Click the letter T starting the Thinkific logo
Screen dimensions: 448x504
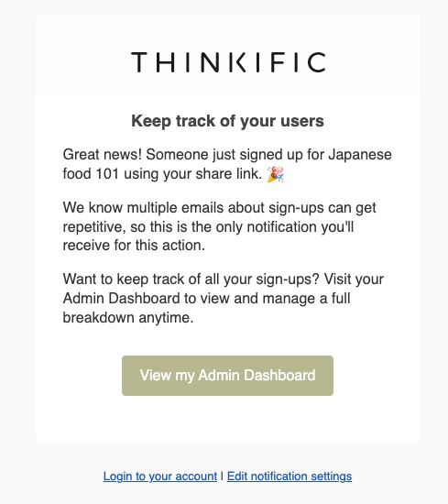coord(139,62)
